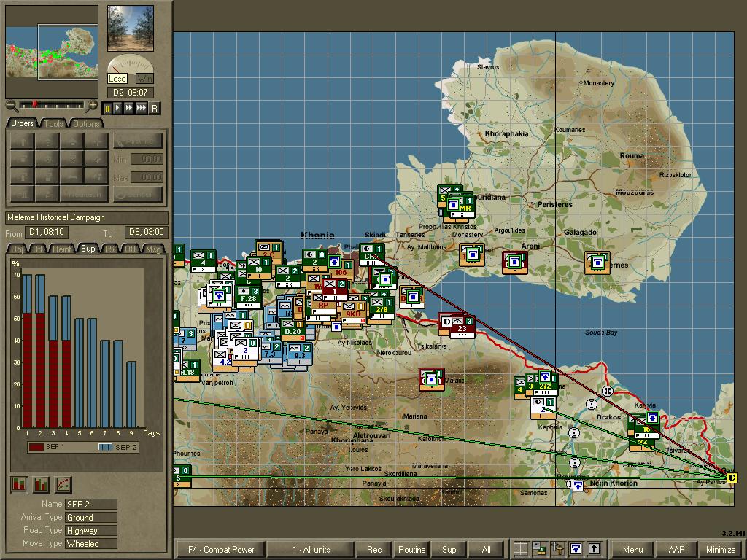The width and height of the screenshot is (747, 560).
Task: Select the Sup supply tab
Action: pos(88,249)
